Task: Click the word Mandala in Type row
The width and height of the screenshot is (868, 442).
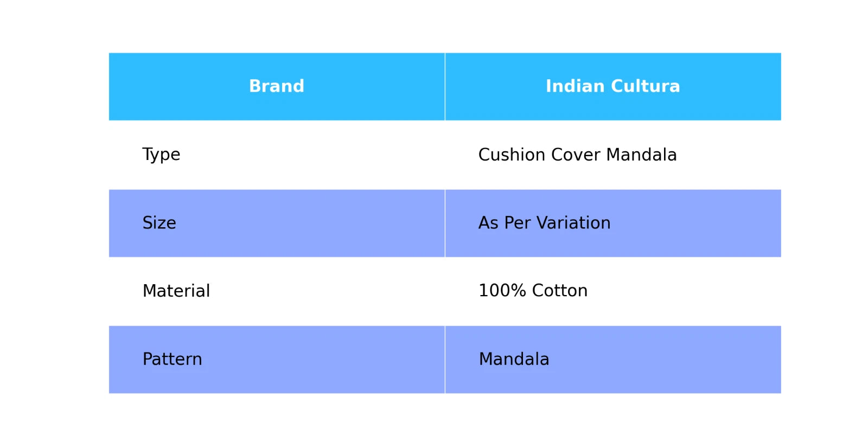Action: [x=641, y=155]
